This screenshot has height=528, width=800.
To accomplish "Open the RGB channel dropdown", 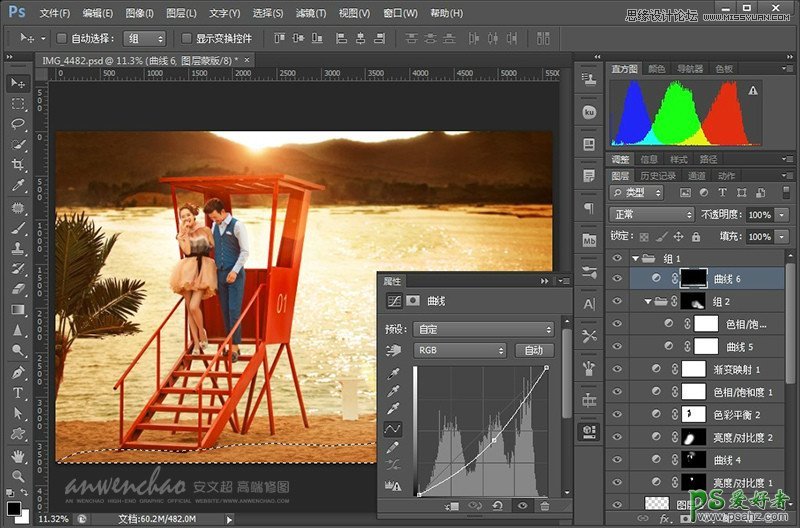I will point(460,351).
